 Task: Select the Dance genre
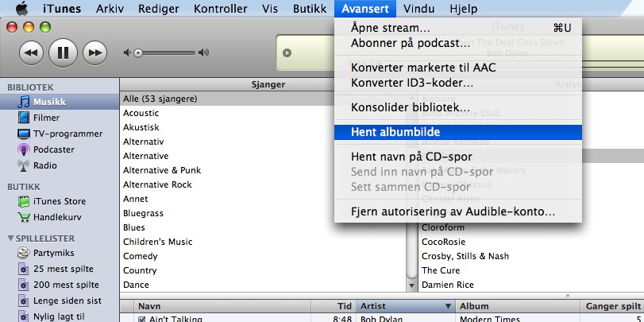click(x=263, y=285)
